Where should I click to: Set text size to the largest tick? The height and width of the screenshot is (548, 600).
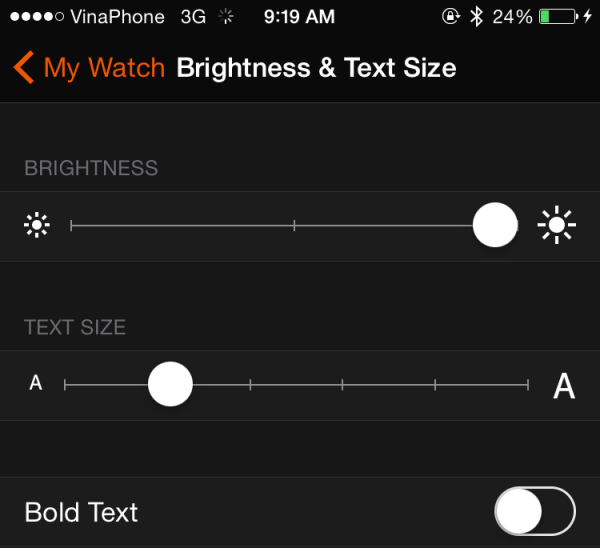(528, 384)
